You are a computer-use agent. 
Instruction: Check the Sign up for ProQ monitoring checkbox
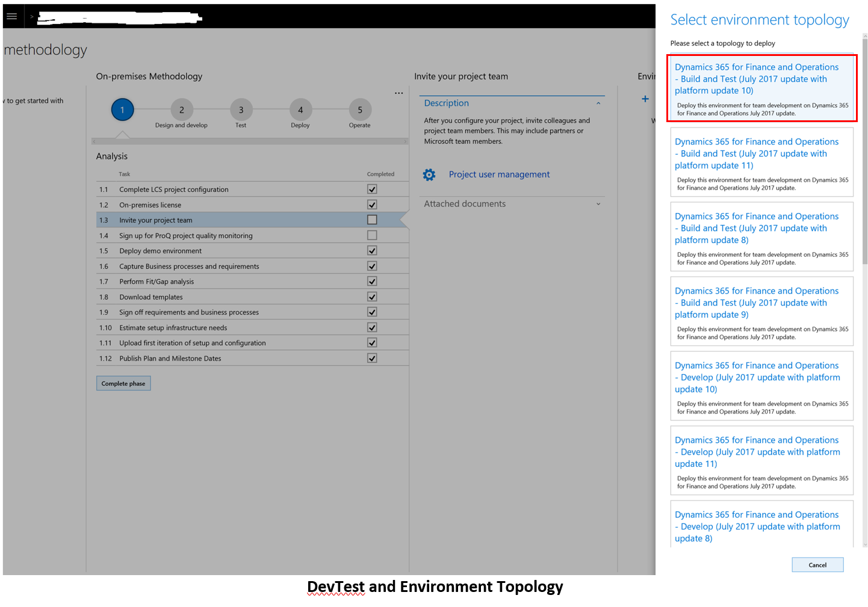[x=372, y=235]
